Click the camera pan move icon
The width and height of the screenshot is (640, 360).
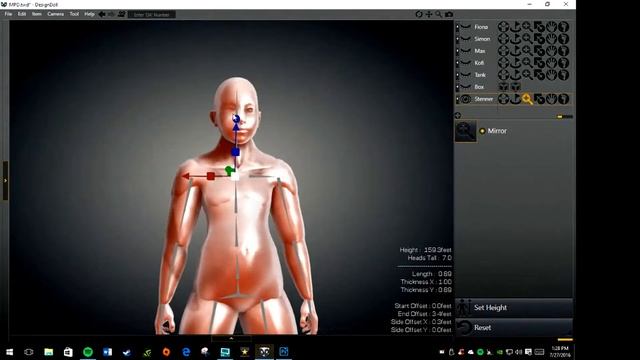coord(429,14)
